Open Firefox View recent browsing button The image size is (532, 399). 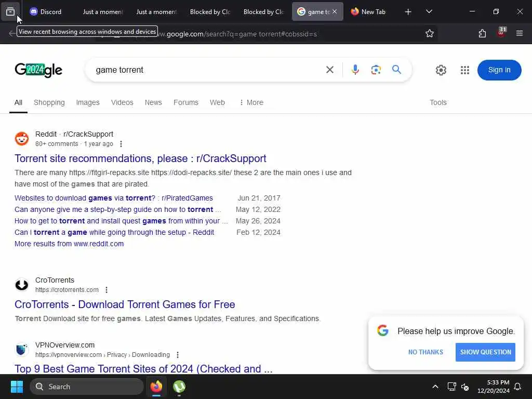pyautogui.click(x=10, y=11)
